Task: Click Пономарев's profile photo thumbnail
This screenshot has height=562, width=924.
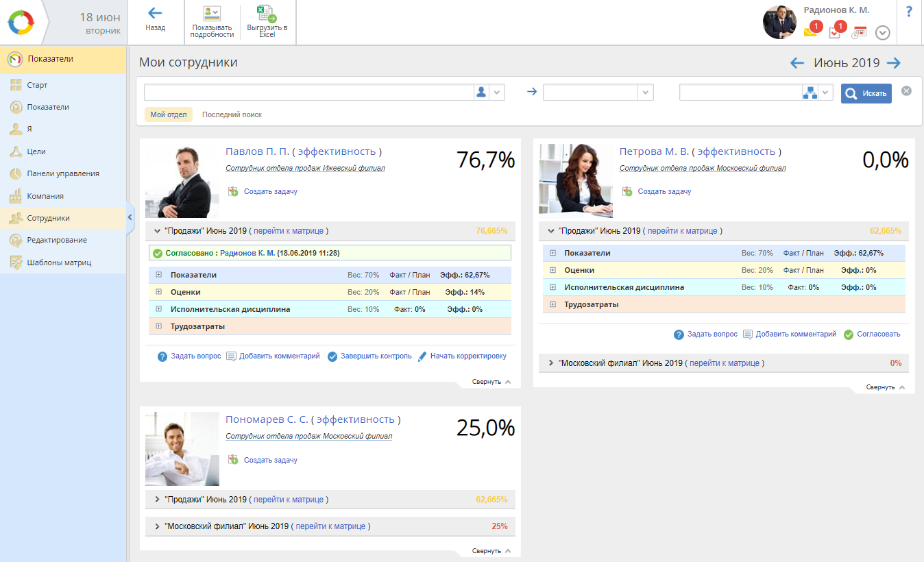Action: pos(182,449)
